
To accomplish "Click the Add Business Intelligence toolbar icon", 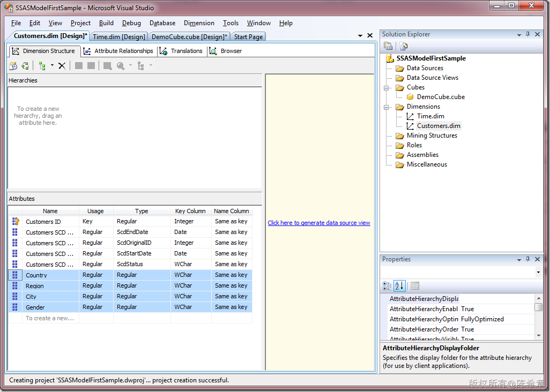I will (x=13, y=66).
